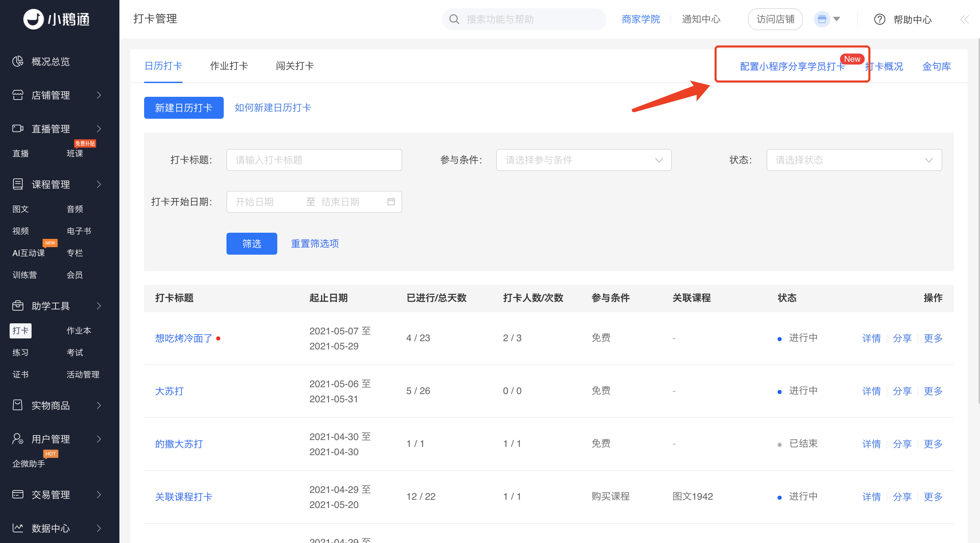Switch to 日历打卡 tab
Viewport: 980px width, 543px height.
(x=163, y=66)
